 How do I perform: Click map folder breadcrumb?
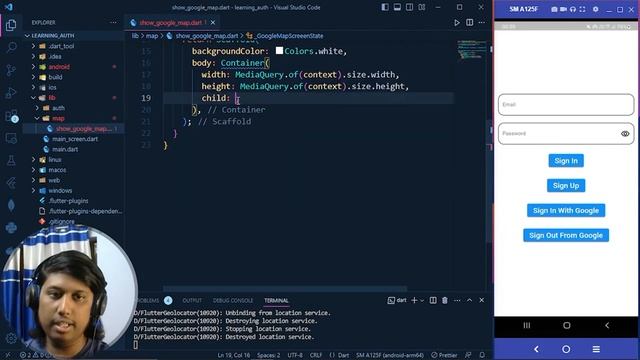tap(152, 36)
